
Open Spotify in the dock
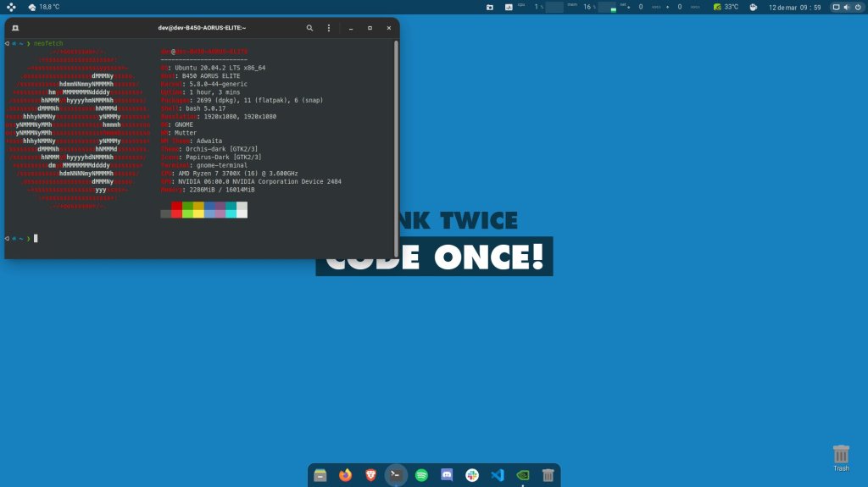coord(421,475)
